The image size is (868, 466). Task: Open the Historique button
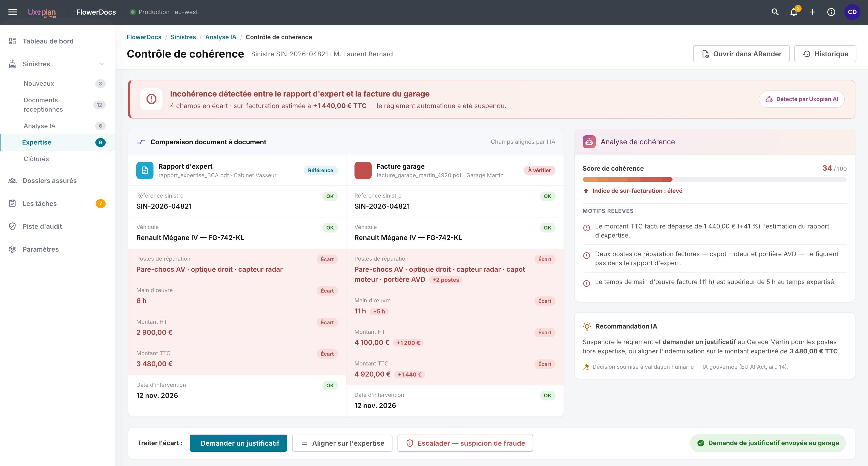point(825,54)
